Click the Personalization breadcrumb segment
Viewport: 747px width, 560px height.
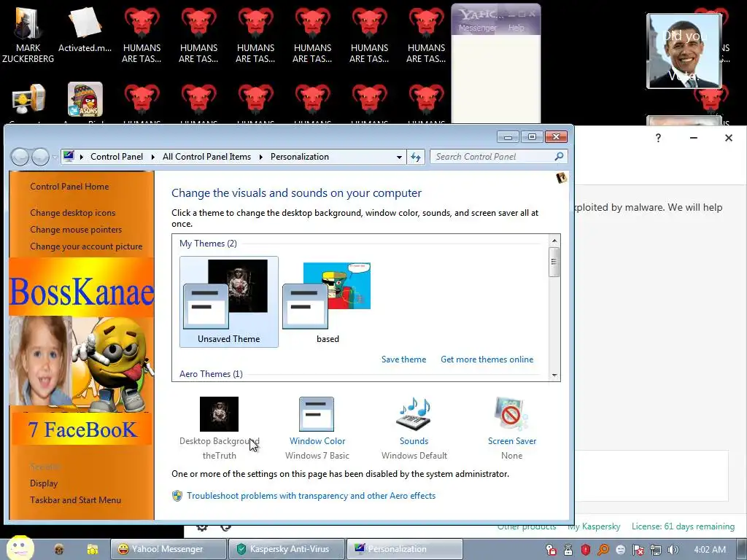(x=300, y=157)
